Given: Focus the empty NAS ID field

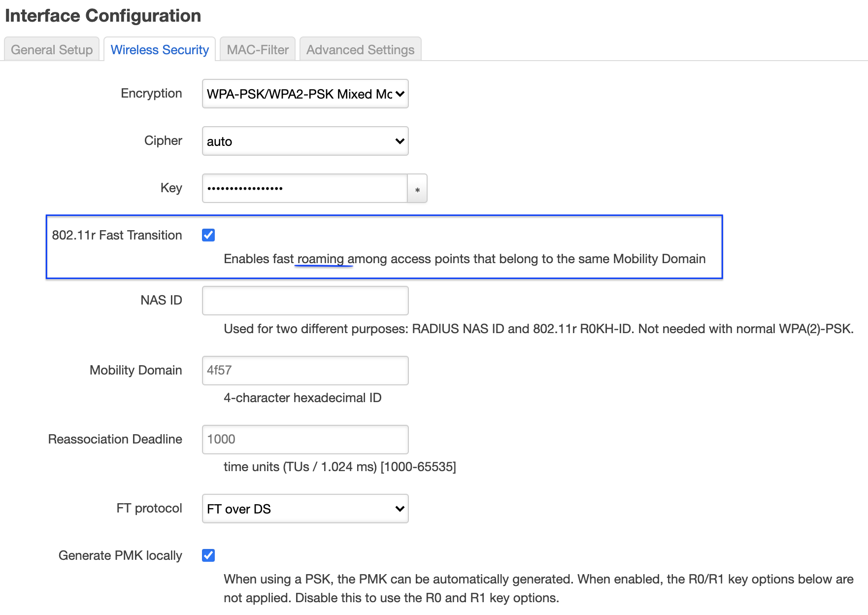Looking at the screenshot, I should [305, 301].
